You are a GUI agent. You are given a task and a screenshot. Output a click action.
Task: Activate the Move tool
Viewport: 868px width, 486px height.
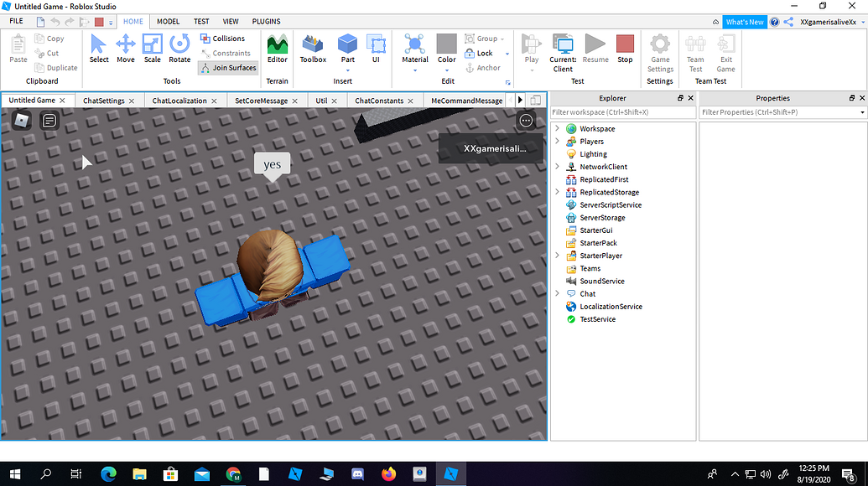[x=126, y=49]
